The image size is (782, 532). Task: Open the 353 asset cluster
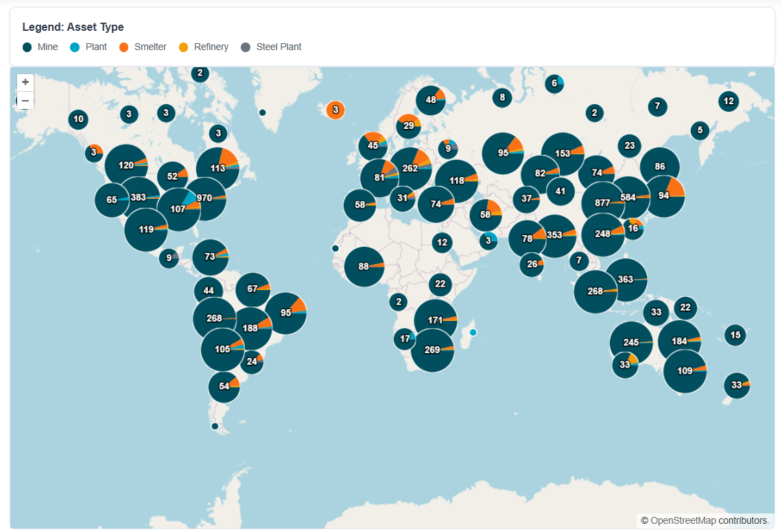tap(554, 235)
